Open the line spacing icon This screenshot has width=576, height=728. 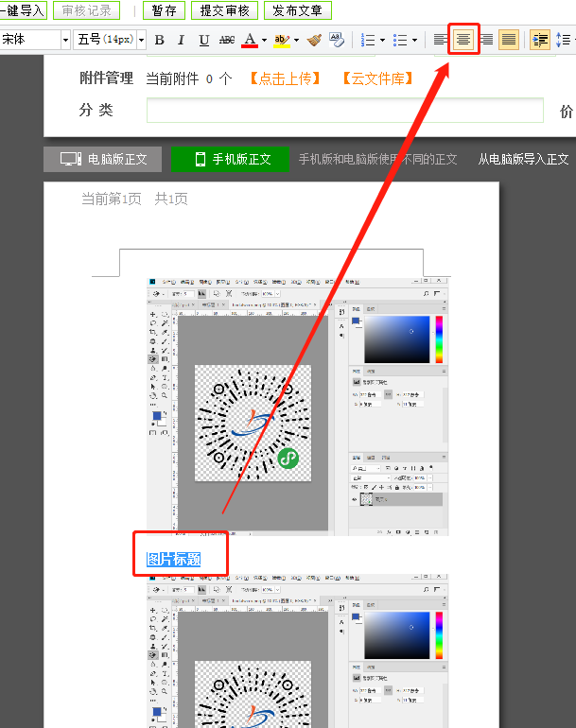point(563,40)
